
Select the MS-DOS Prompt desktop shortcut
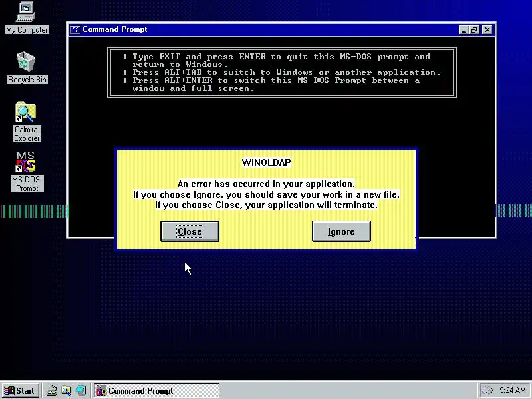tap(27, 172)
